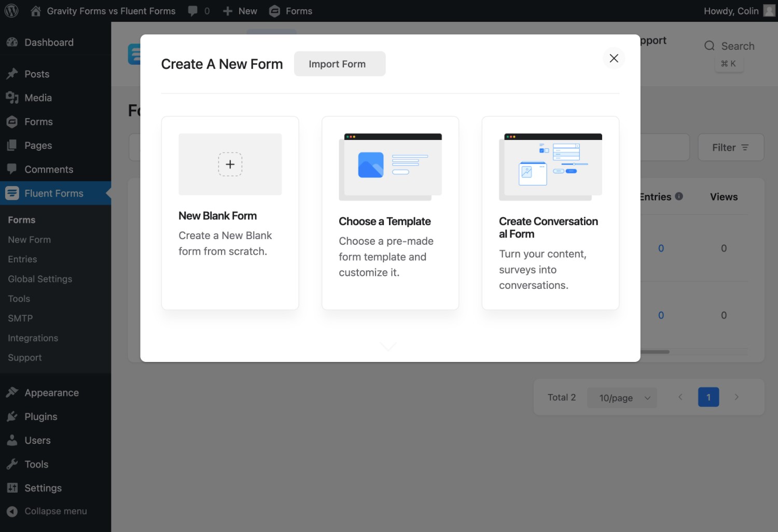Open the Integrations submenu link
778x532 pixels.
33,338
